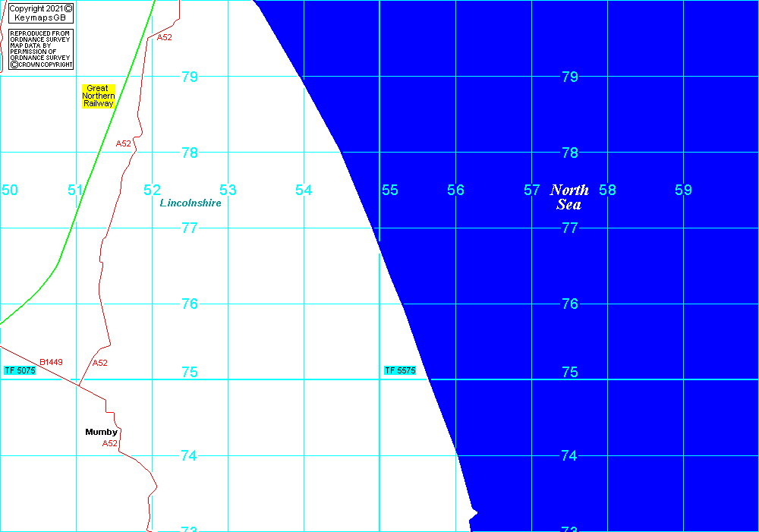The height and width of the screenshot is (532, 759).
Task: Click the North Sea label
Action: pos(569,197)
